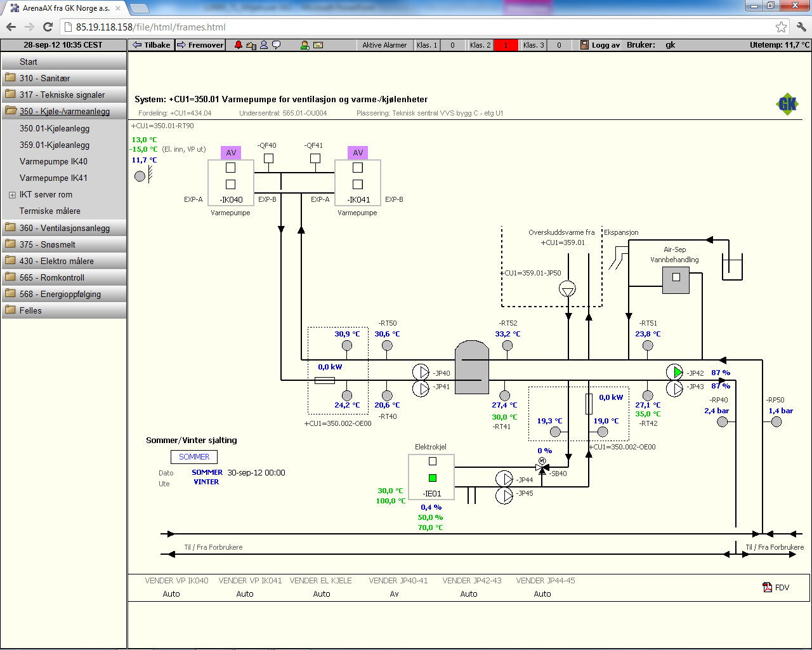Toggle lower status box of -IK041
The width and height of the screenshot is (812, 650).
tap(358, 184)
